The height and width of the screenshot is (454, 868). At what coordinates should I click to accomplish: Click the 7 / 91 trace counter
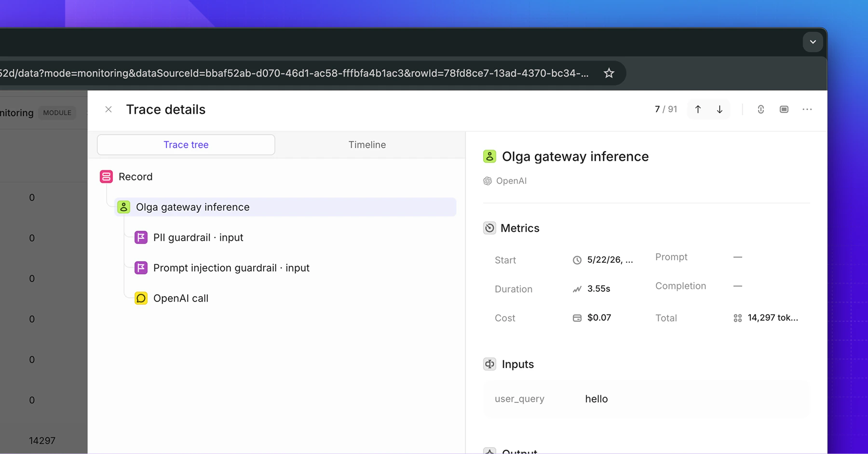coord(666,110)
